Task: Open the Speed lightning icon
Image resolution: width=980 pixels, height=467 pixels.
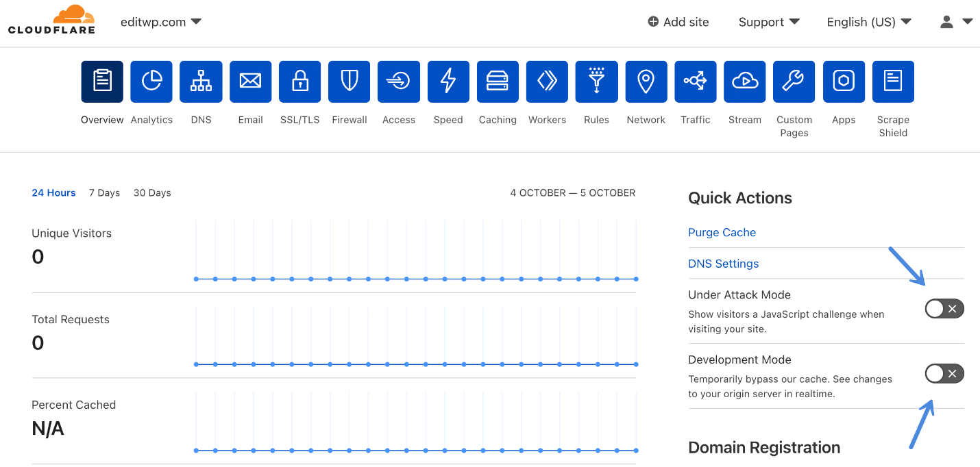Action: click(x=448, y=81)
